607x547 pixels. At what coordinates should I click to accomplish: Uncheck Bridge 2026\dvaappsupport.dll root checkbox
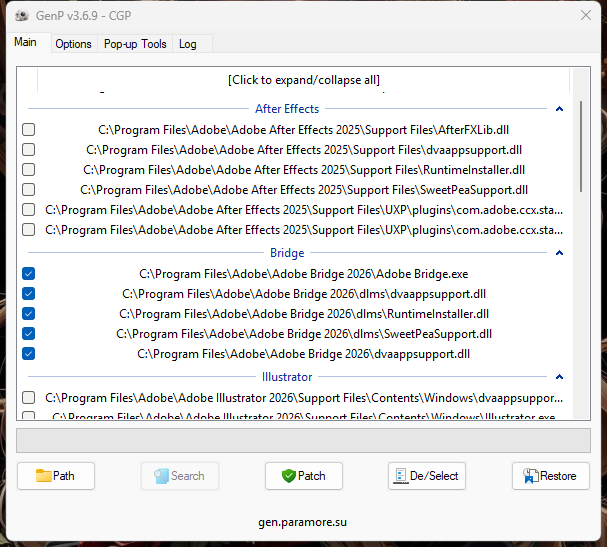click(29, 353)
